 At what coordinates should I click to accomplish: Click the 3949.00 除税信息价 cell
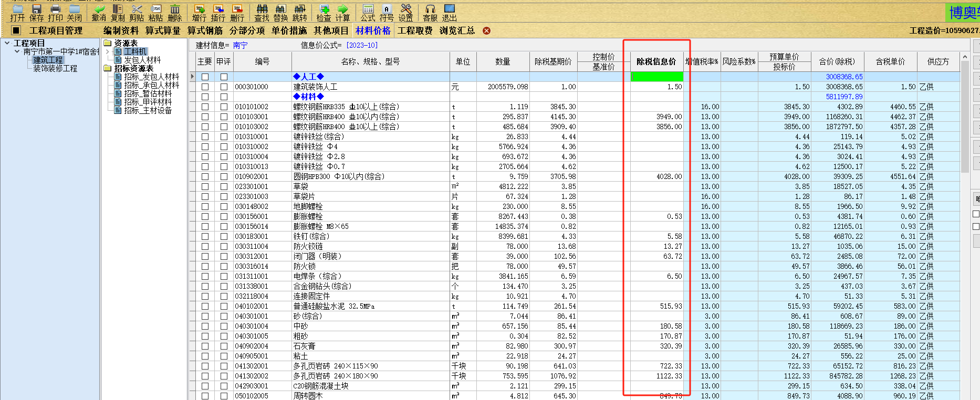tap(656, 117)
